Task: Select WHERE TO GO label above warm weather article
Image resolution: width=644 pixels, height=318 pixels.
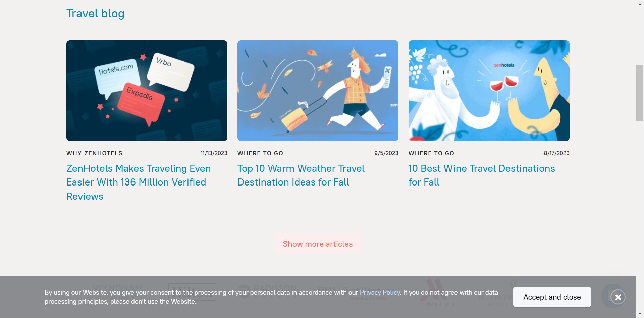Action: pos(260,153)
